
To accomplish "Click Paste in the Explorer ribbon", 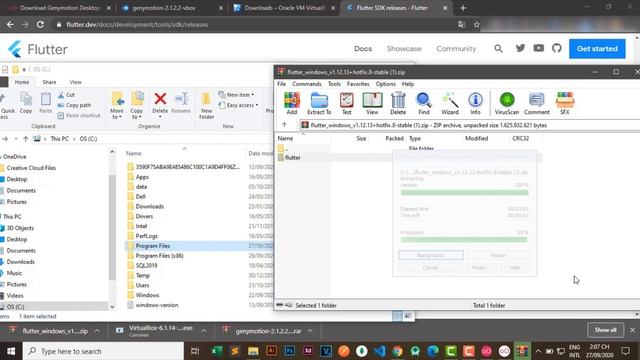I will tap(45, 102).
